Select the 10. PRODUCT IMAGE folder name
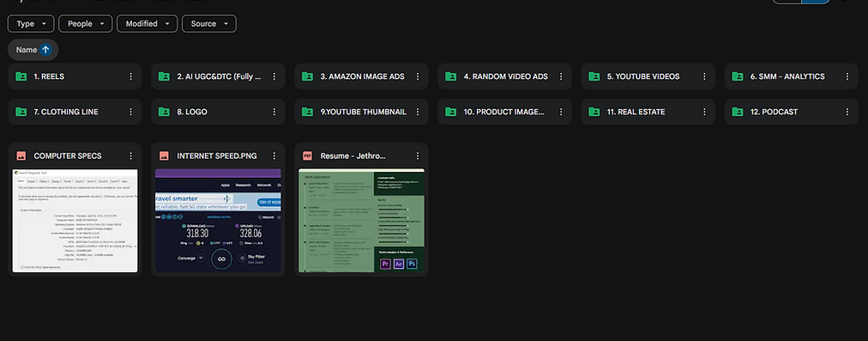The width and height of the screenshot is (868, 341). pos(504,112)
